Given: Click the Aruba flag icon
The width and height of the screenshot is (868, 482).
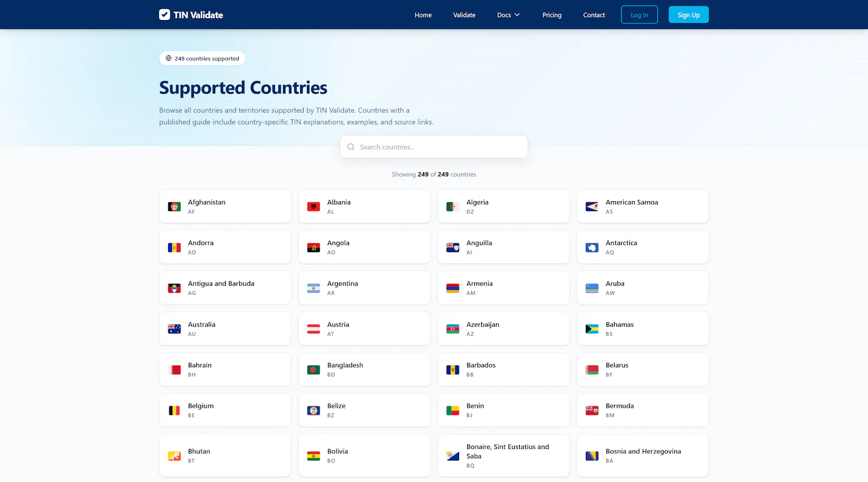Looking at the screenshot, I should pos(592,288).
